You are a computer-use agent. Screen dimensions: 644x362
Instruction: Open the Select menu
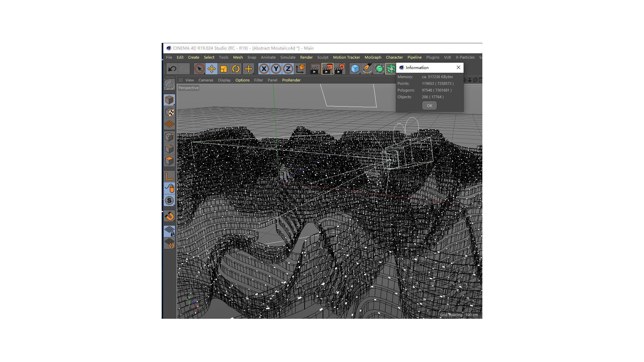click(209, 57)
